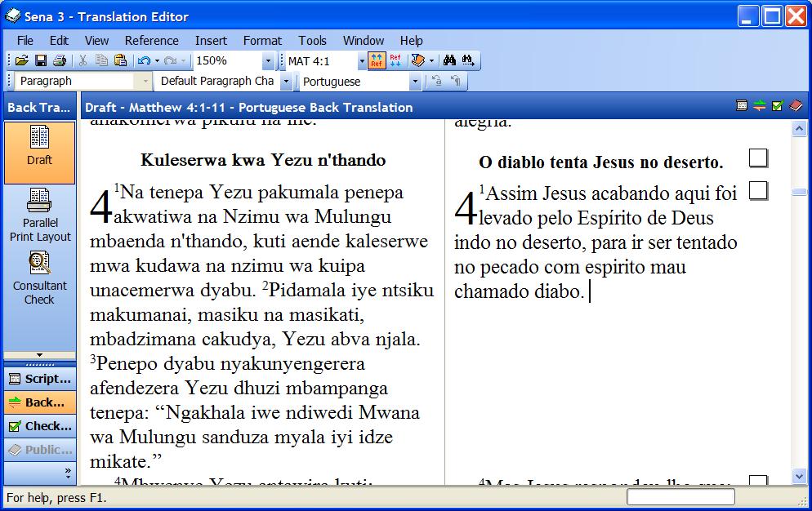
Task: Check the box beside the section heading
Action: point(758,158)
